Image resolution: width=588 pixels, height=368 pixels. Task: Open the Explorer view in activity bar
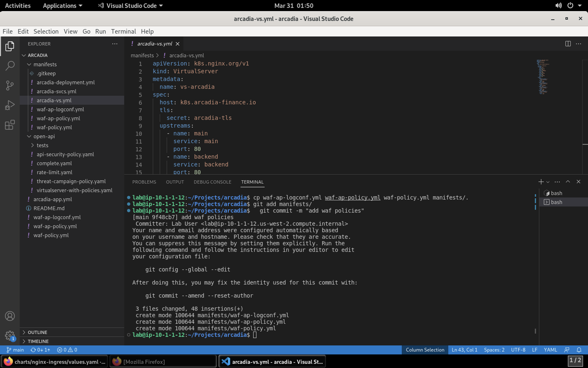pyautogui.click(x=10, y=46)
